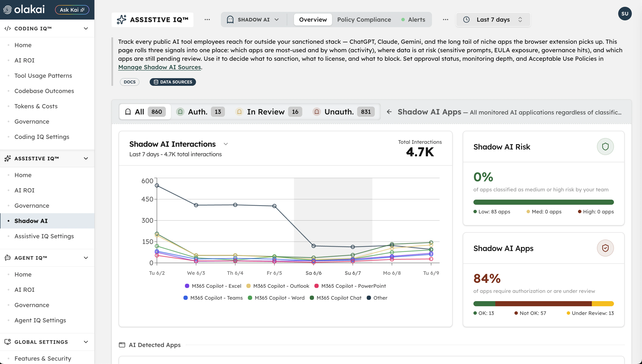Toggle M365 Copilot Chat legend series

click(x=335, y=298)
